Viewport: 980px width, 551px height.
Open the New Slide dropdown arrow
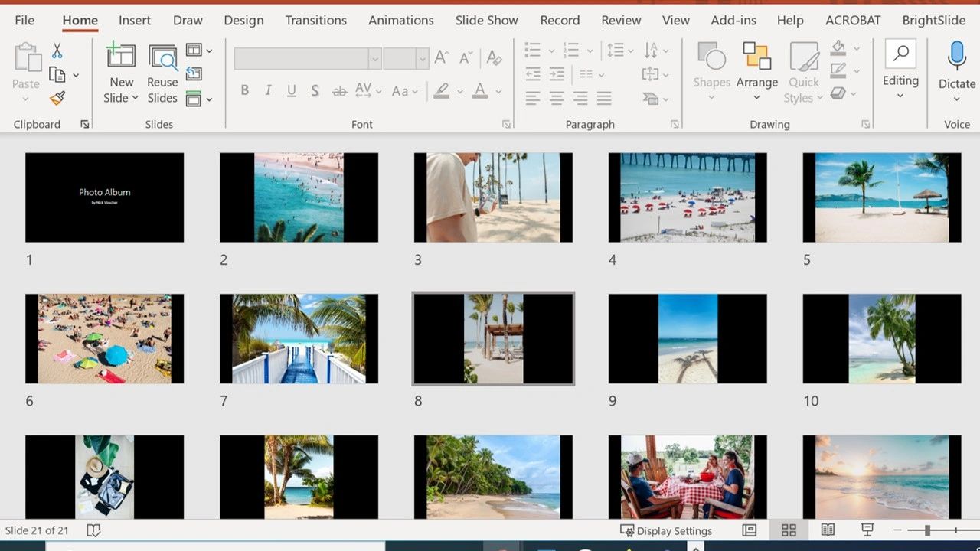pos(135,98)
